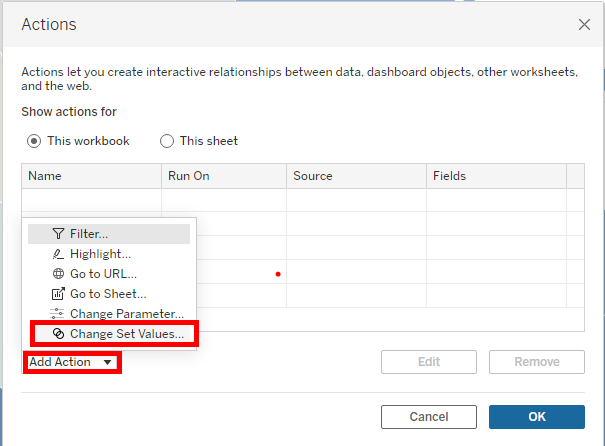Select the This workbook radio button

pyautogui.click(x=34, y=141)
